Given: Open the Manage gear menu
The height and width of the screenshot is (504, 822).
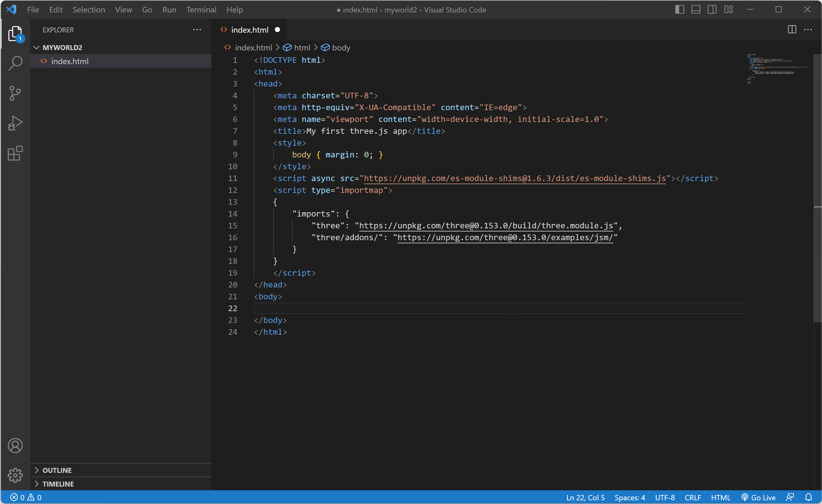Looking at the screenshot, I should click(x=15, y=475).
